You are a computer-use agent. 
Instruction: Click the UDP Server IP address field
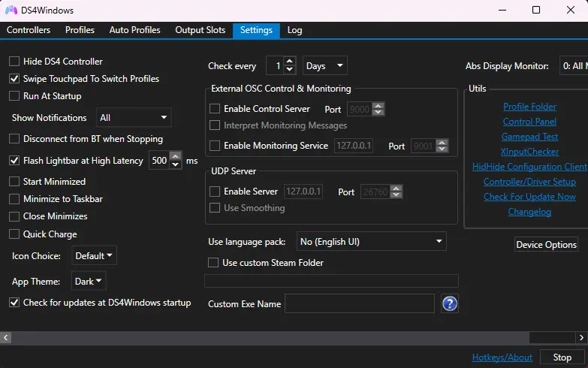pos(303,191)
